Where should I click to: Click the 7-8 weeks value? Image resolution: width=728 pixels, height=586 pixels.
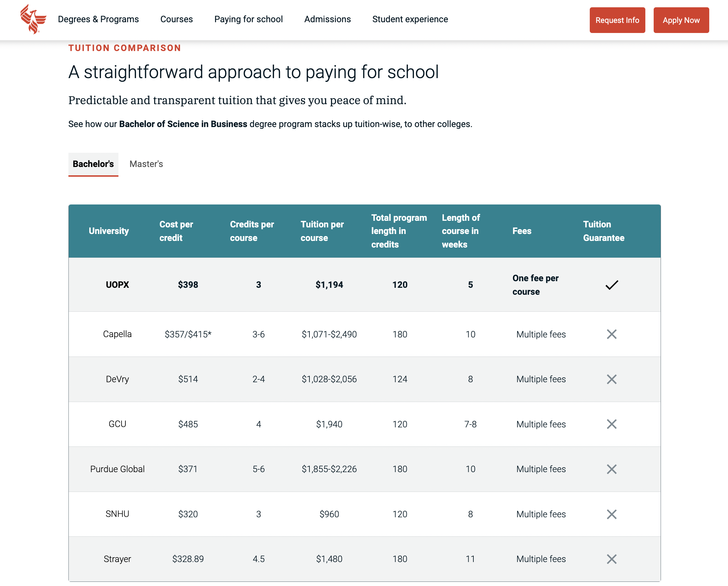[x=471, y=424]
